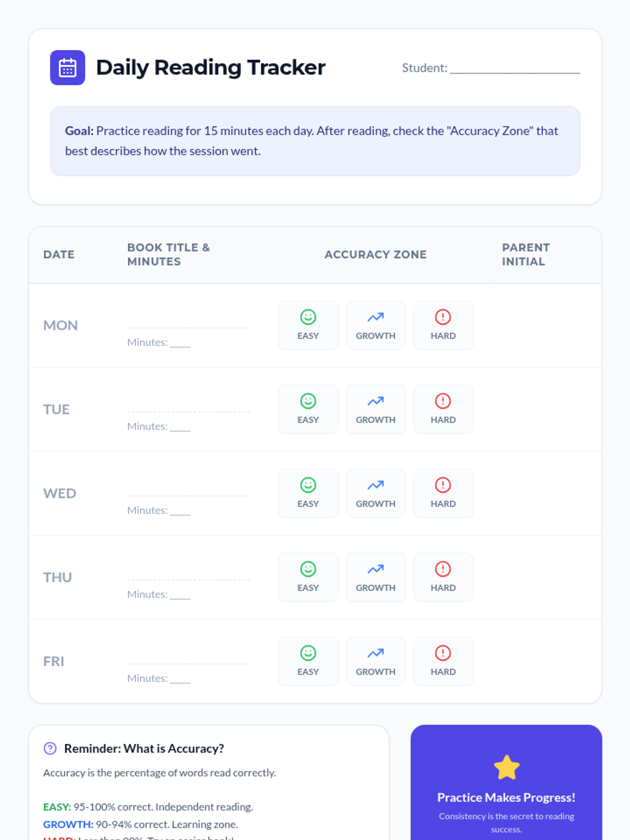The height and width of the screenshot is (840, 630).
Task: Check the EASY box for Tuesday
Action: pos(308,409)
